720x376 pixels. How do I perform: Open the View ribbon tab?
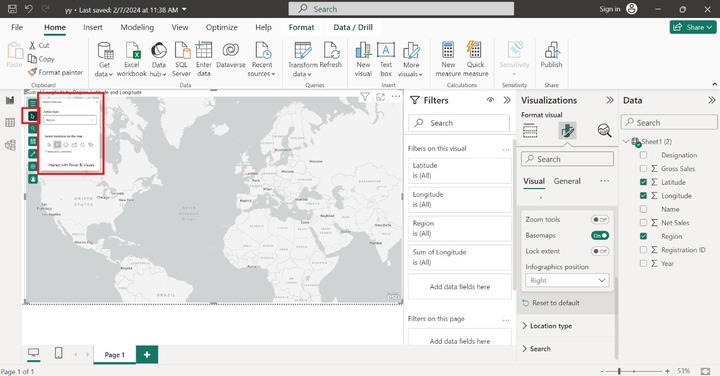point(180,27)
